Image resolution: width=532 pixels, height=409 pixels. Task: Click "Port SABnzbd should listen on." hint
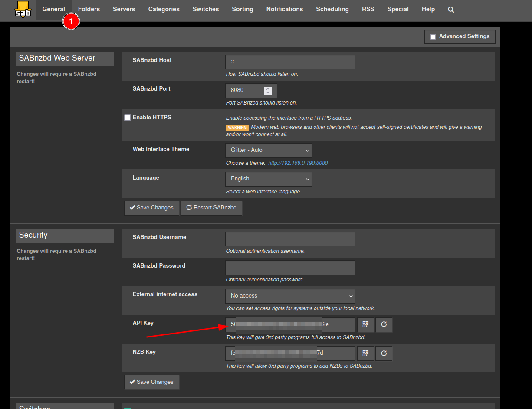coord(261,103)
